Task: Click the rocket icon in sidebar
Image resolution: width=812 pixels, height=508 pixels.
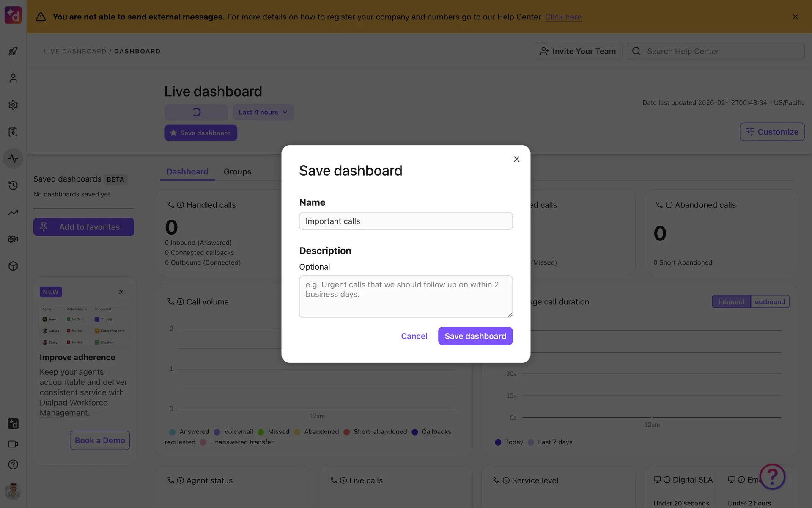Action: pyautogui.click(x=13, y=51)
